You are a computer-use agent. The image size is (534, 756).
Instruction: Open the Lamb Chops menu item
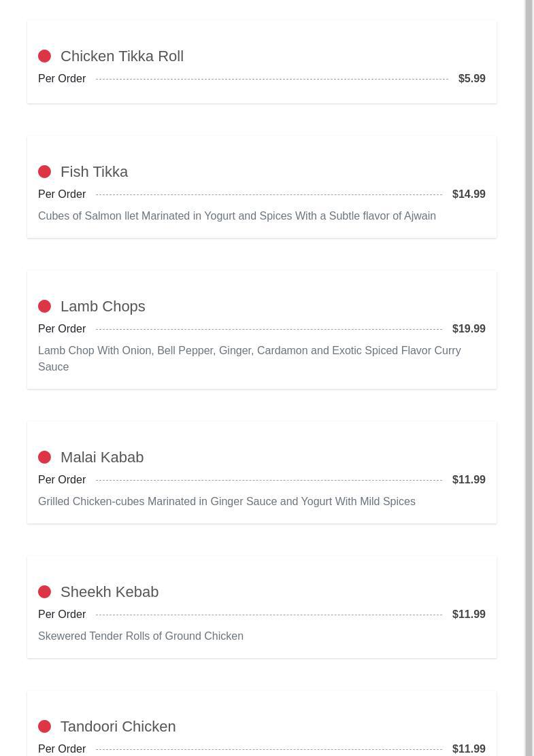tap(103, 307)
